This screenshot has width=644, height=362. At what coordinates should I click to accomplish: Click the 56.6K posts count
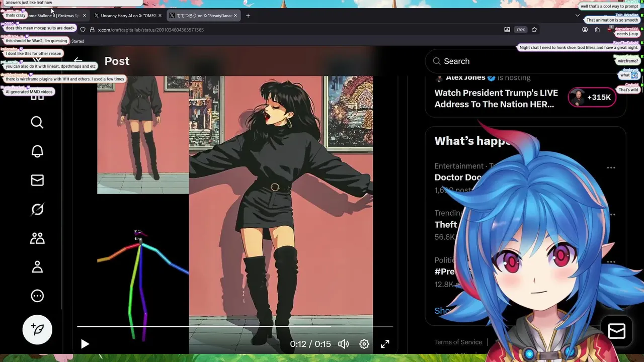coord(444,237)
